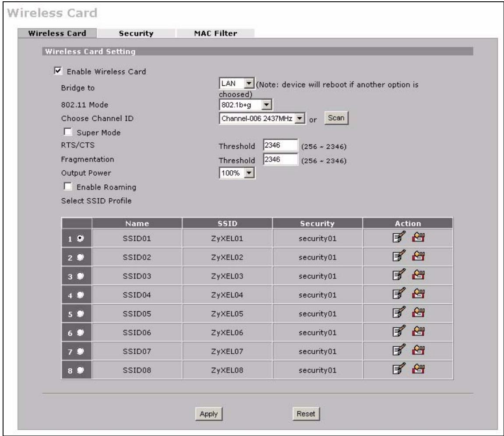Open the Bridge to LAN dropdown
Image resolution: width=504 pixels, height=436 pixels.
236,84
